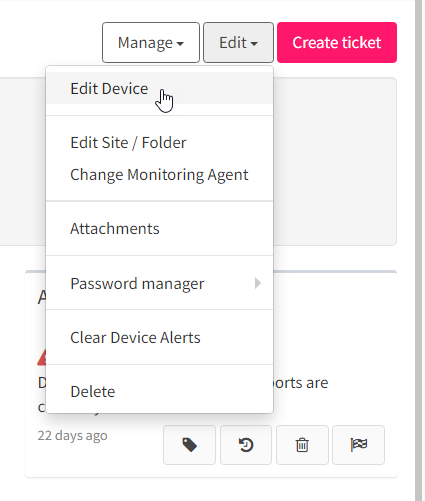Click the 22 days ago timestamp

point(72,435)
